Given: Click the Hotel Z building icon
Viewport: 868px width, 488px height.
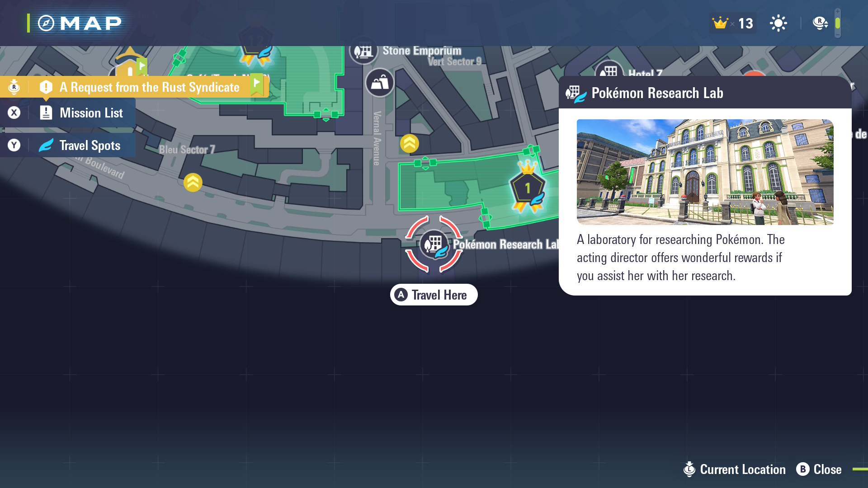Looking at the screenshot, I should click(609, 70).
